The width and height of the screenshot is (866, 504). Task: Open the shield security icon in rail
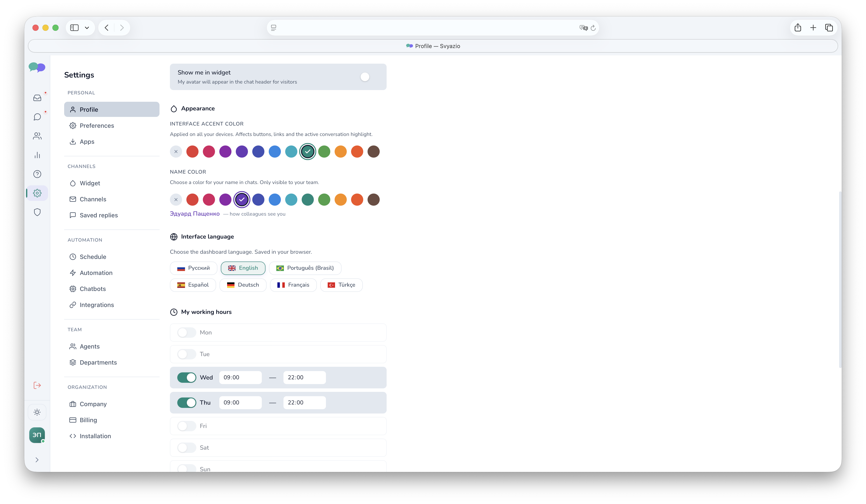coord(37,212)
